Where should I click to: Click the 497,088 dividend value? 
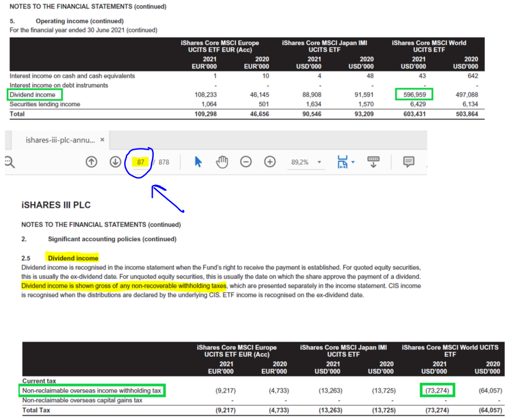tap(466, 95)
